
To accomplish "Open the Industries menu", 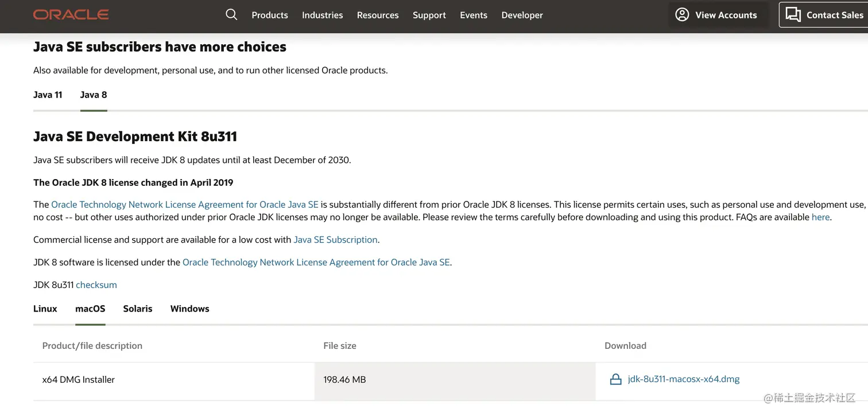I will click(x=322, y=15).
